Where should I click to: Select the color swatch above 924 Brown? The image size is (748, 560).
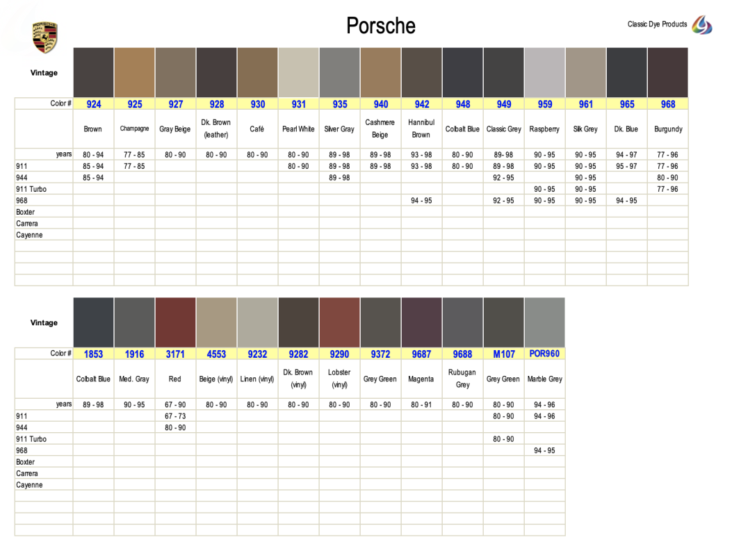93,72
